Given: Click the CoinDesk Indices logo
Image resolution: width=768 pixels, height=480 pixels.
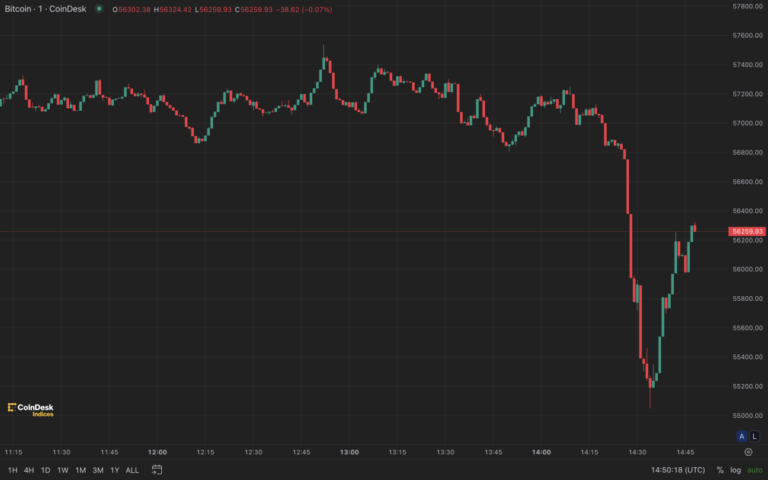Looking at the screenshot, I should click(30, 409).
